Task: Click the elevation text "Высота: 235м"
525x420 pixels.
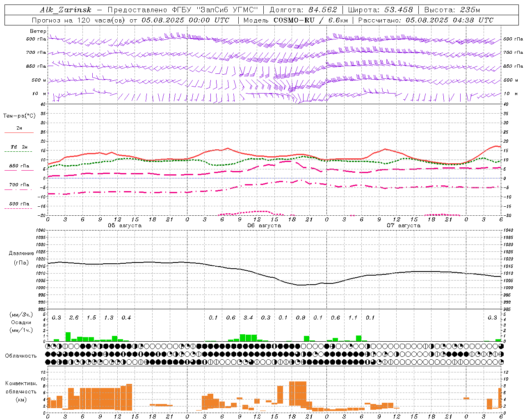Action: (452, 10)
